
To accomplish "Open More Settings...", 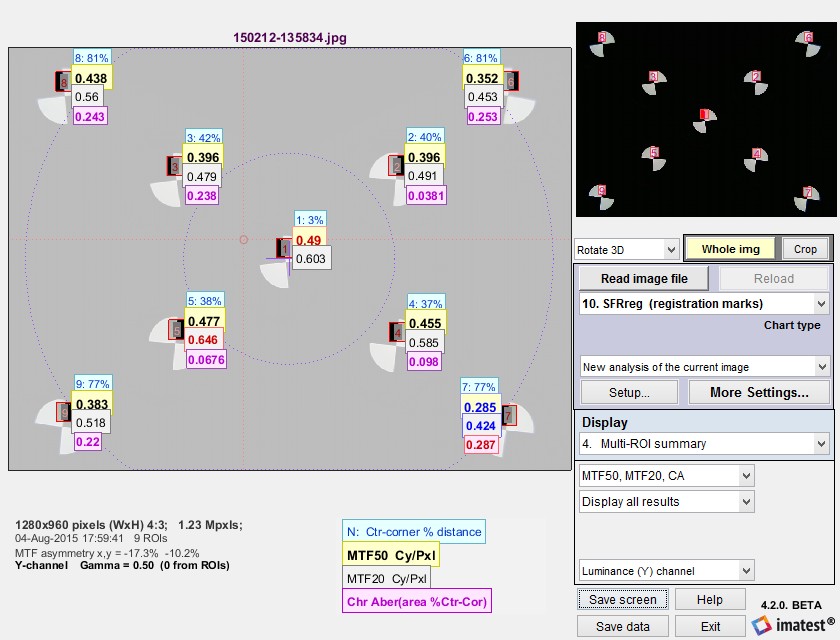I will click(x=759, y=393).
